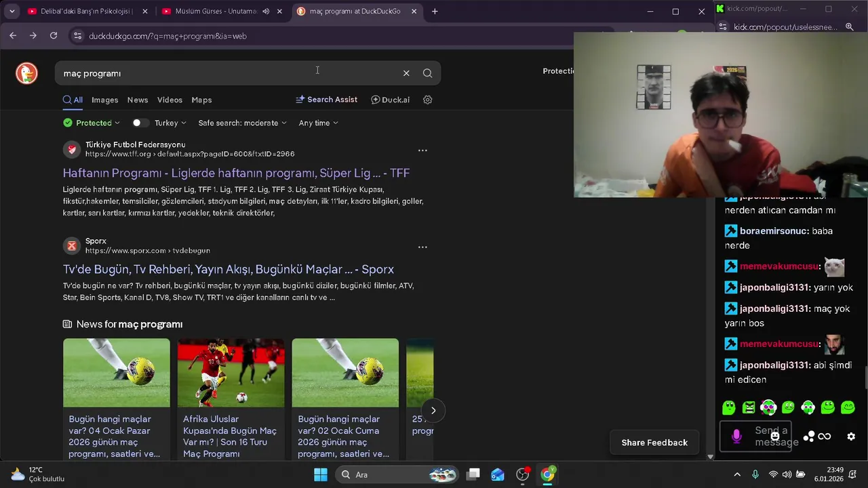
Task: Show hidden system tray icons chevron
Action: 738,474
